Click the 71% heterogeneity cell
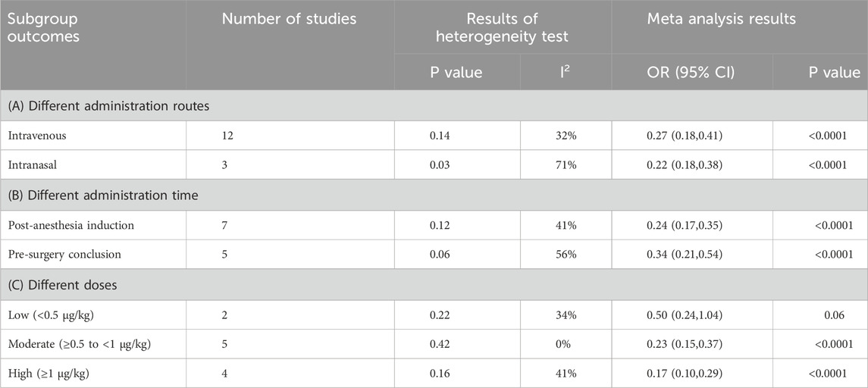868x388 pixels. coord(564,164)
